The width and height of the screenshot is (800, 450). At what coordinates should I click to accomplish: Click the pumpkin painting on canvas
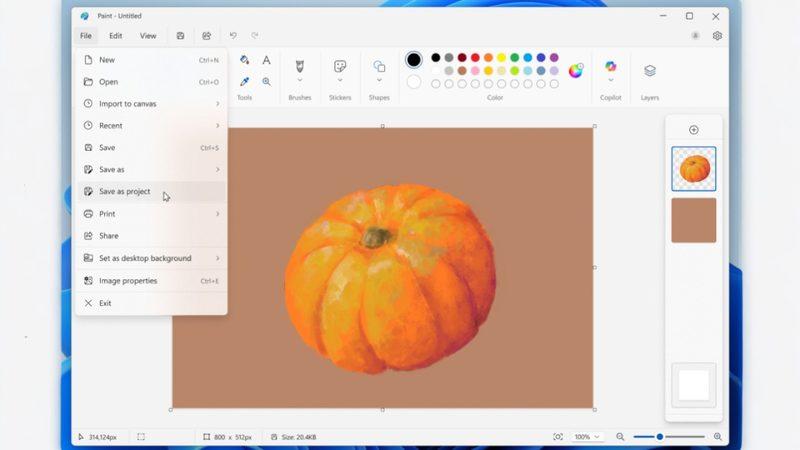pyautogui.click(x=390, y=279)
